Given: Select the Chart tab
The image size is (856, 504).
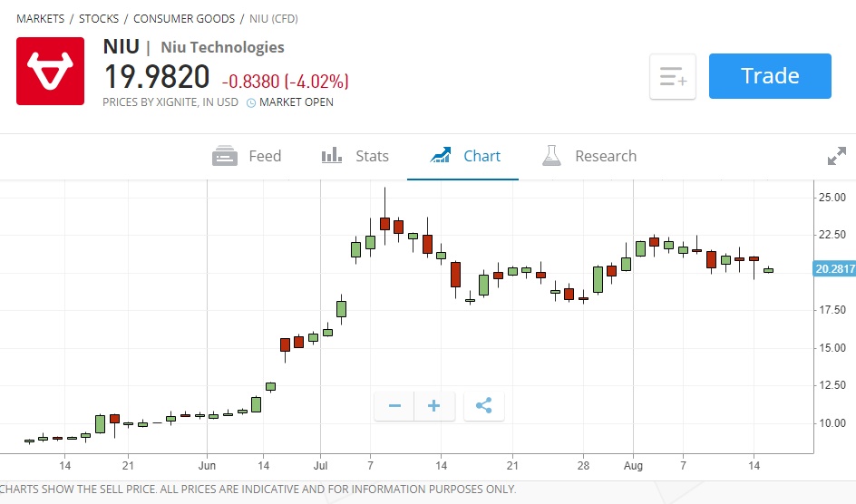Looking at the screenshot, I should pyautogui.click(x=466, y=156).
